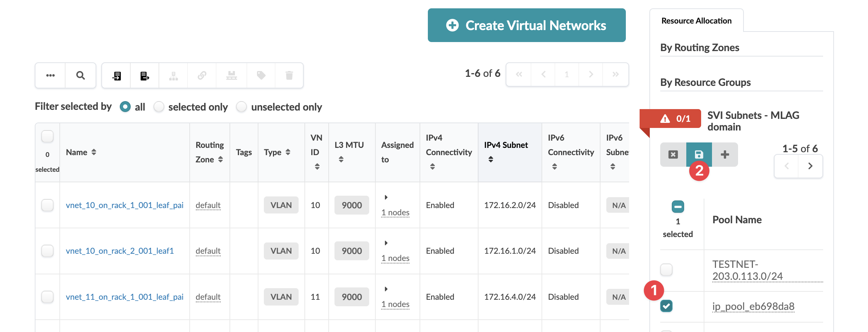Image resolution: width=868 pixels, height=332 pixels.
Task: Save the SVI Subnets pool assignment
Action: click(699, 154)
